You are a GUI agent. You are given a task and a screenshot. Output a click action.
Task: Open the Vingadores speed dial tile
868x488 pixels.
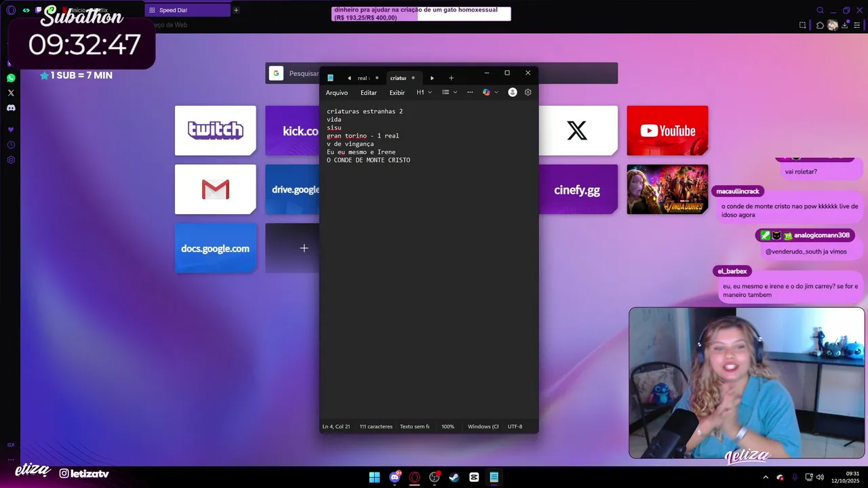click(667, 189)
